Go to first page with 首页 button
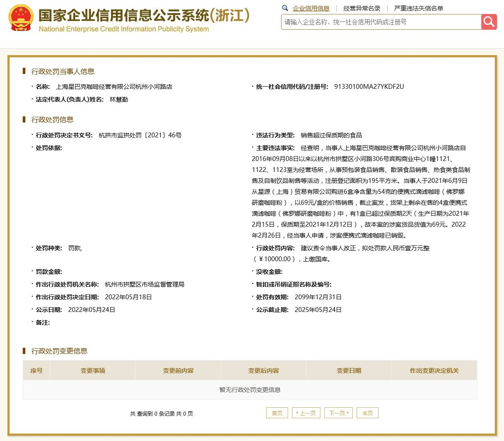The width and height of the screenshot is (504, 441). tap(277, 413)
